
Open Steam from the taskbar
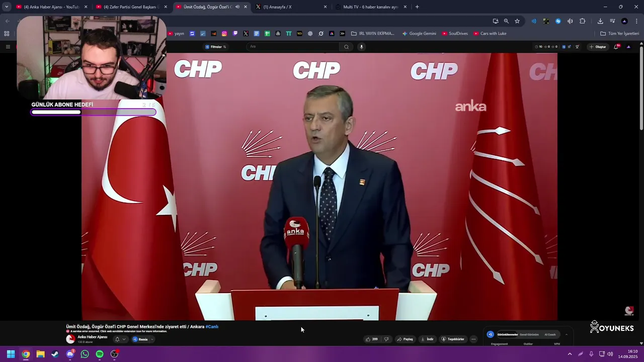pyautogui.click(x=55, y=354)
